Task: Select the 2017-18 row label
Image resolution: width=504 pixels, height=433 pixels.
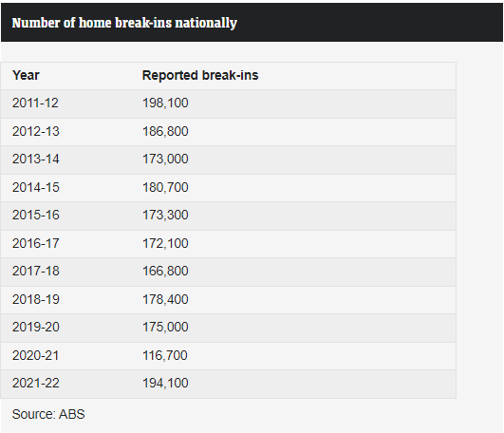Action: pos(36,271)
